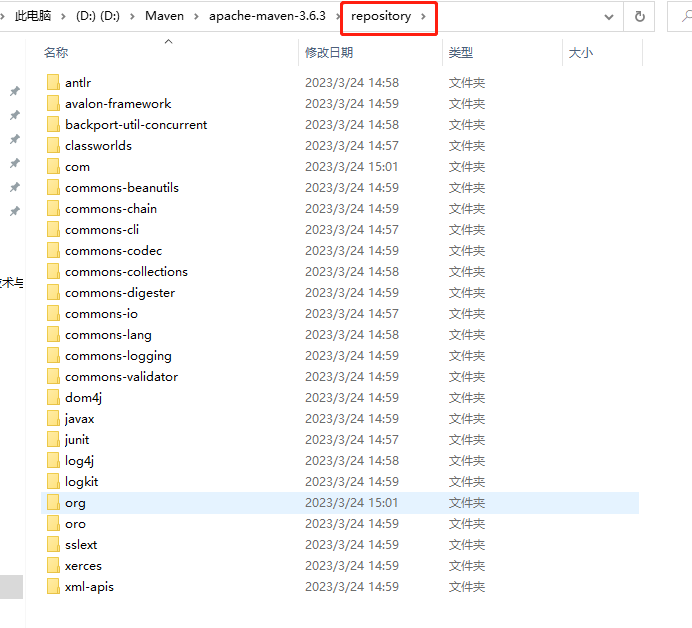This screenshot has height=628, width=692.
Task: Select the commons-validator folder icon
Action: pyautogui.click(x=53, y=376)
